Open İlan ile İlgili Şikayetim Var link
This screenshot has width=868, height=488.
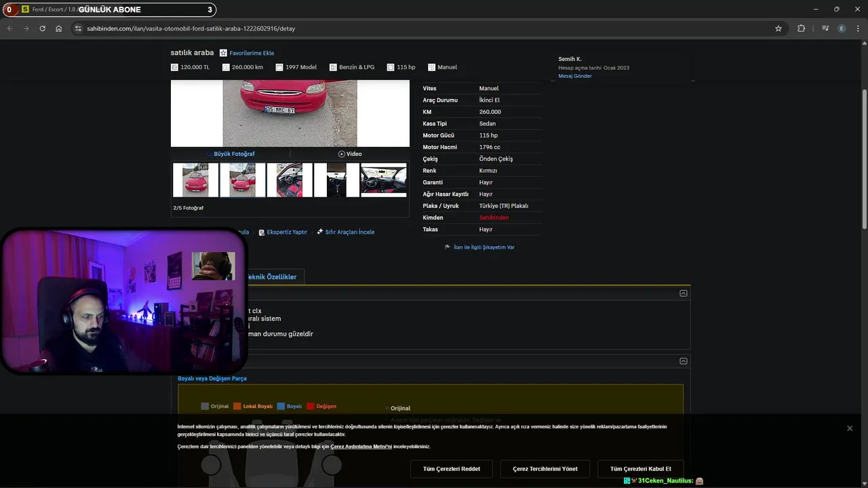[484, 247]
